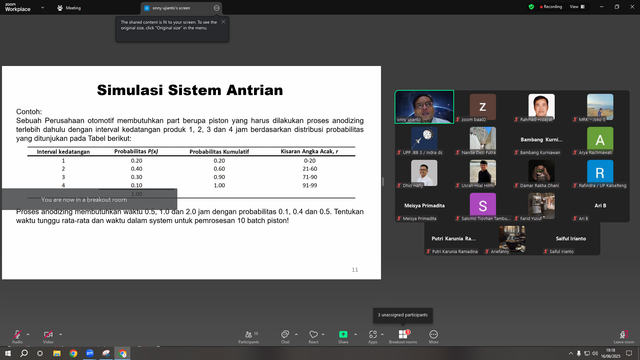The image size is (640, 360).
Task: Select Bambang Kurniawan's participant tile
Action: coord(541,140)
